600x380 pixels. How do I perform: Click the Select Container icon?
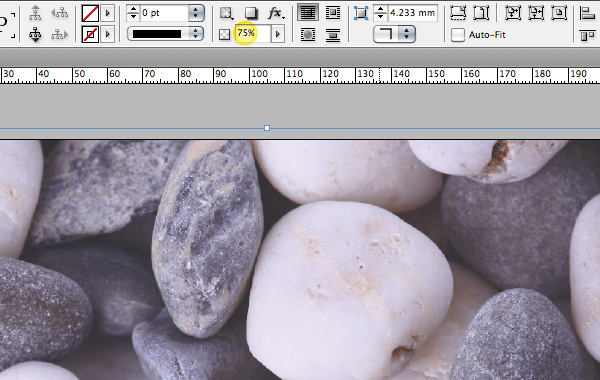[35, 13]
